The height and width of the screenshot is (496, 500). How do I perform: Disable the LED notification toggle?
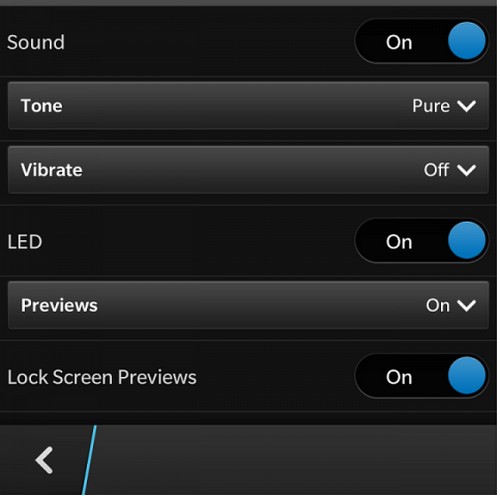pos(422,240)
